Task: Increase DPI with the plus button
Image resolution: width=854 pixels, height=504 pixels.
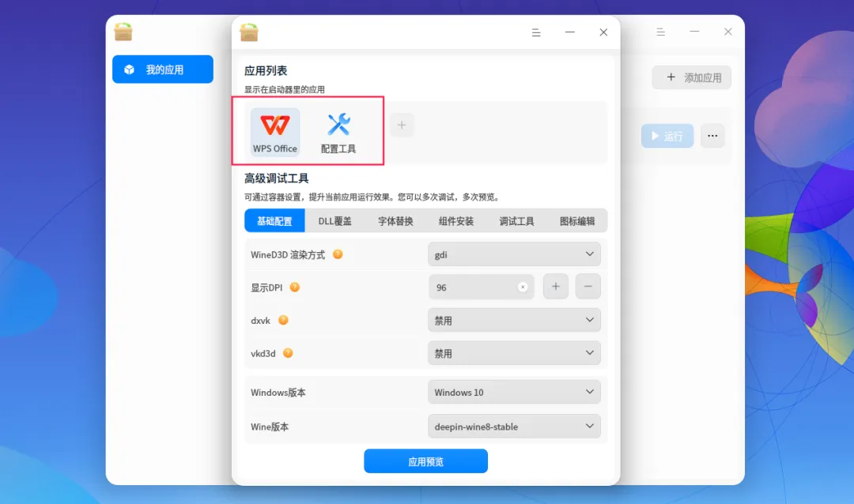Action: [556, 286]
